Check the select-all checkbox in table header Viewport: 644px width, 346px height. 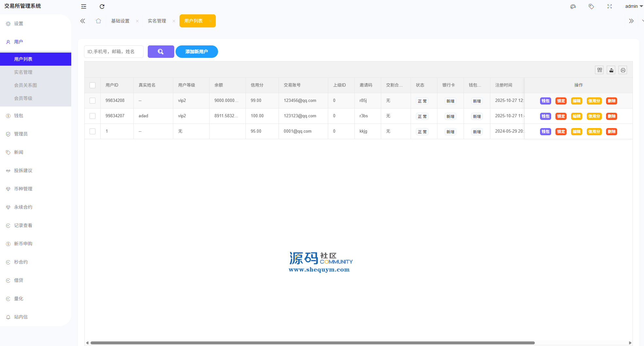(x=93, y=85)
